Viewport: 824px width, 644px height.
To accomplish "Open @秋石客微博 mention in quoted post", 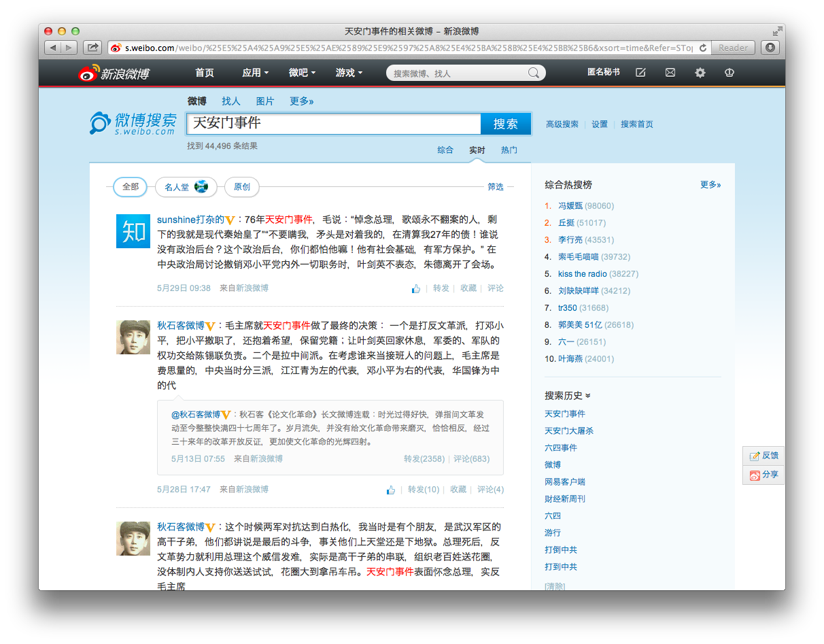I will click(196, 414).
